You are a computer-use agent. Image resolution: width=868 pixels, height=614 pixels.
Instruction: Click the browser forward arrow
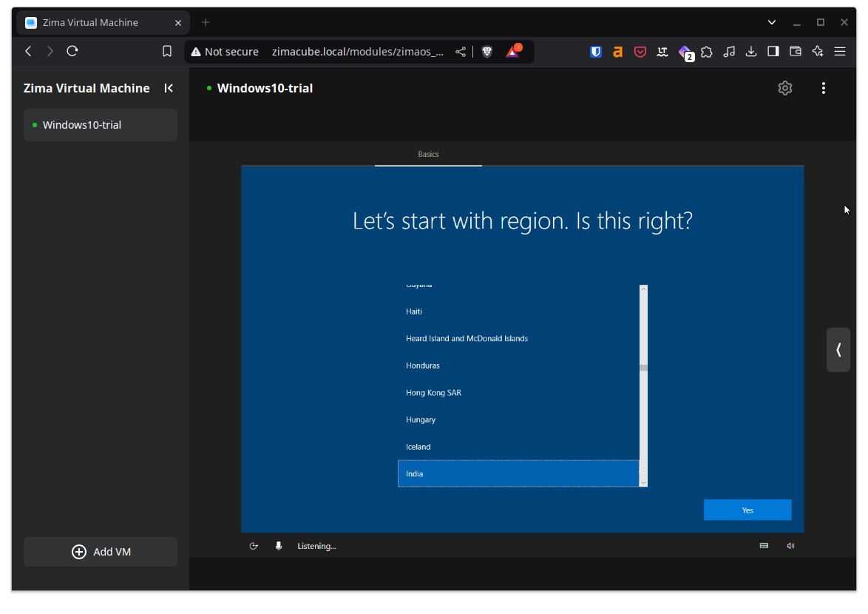(50, 52)
